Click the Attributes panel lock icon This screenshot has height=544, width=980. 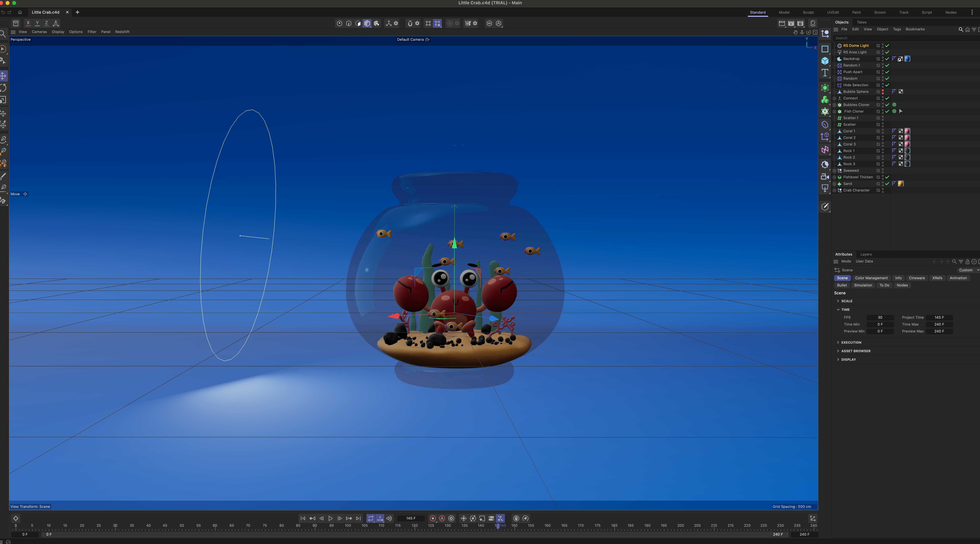968,261
